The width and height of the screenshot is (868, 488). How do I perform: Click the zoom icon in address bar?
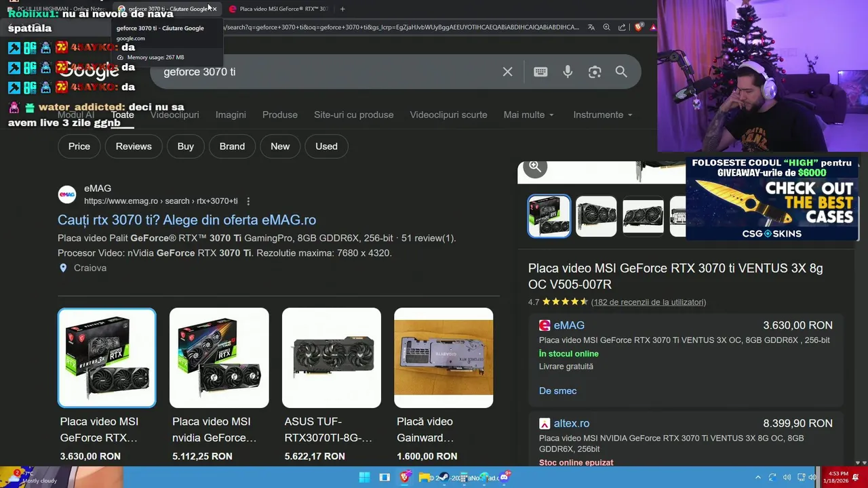click(606, 27)
